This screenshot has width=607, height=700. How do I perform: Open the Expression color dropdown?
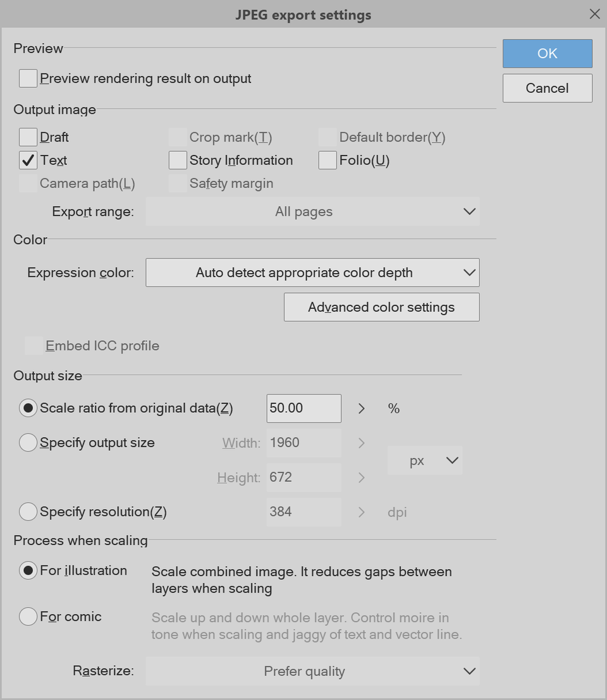312,273
